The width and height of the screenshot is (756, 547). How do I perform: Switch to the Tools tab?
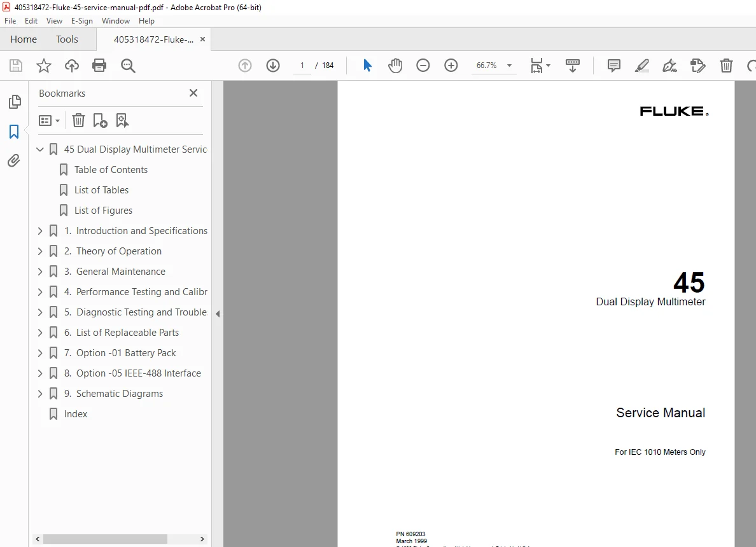(x=67, y=39)
